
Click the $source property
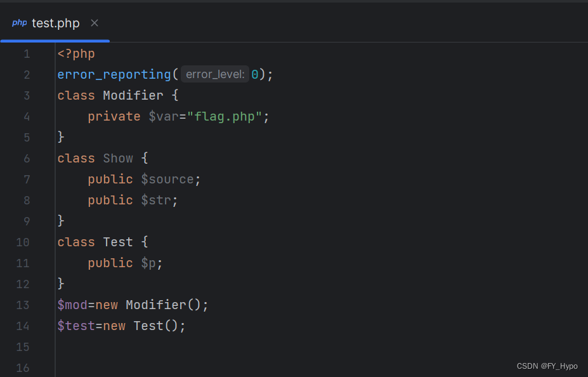[x=167, y=180]
